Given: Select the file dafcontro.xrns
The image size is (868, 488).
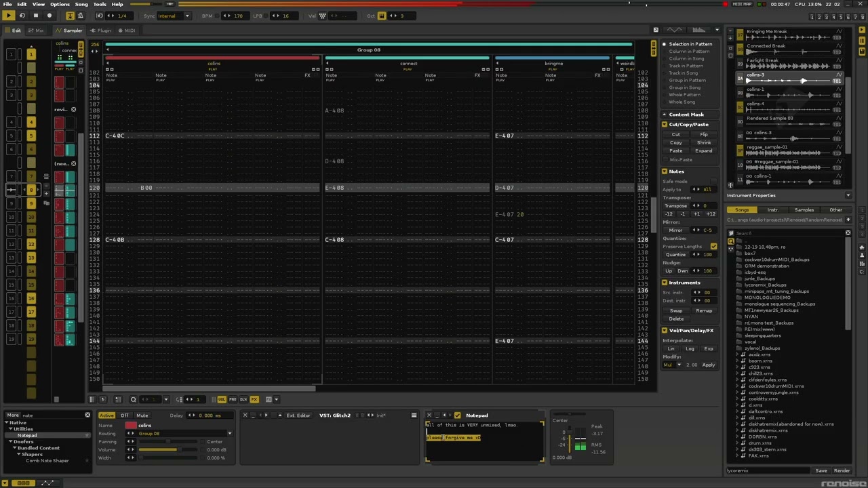Looking at the screenshot, I should click(x=765, y=411).
